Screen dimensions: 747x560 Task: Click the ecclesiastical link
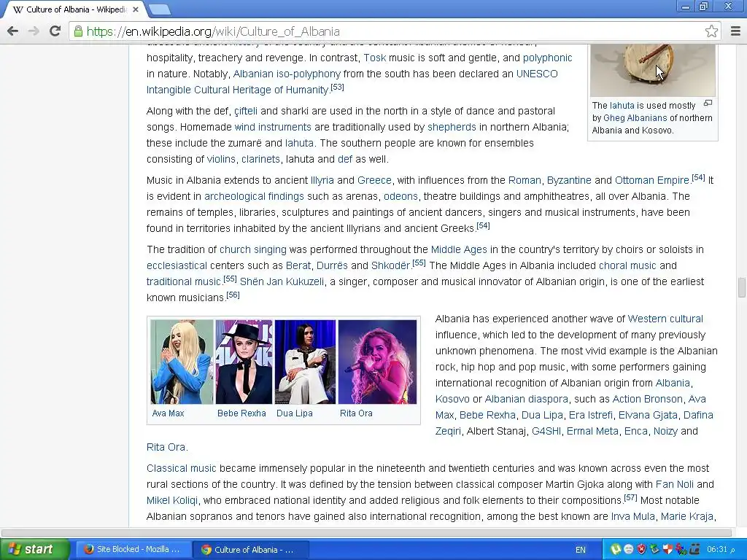(x=177, y=265)
